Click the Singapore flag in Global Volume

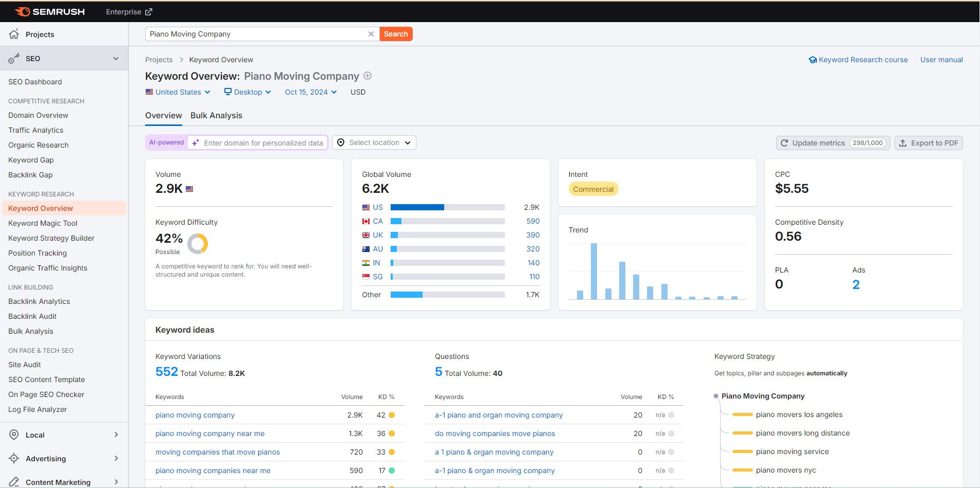[x=366, y=277]
